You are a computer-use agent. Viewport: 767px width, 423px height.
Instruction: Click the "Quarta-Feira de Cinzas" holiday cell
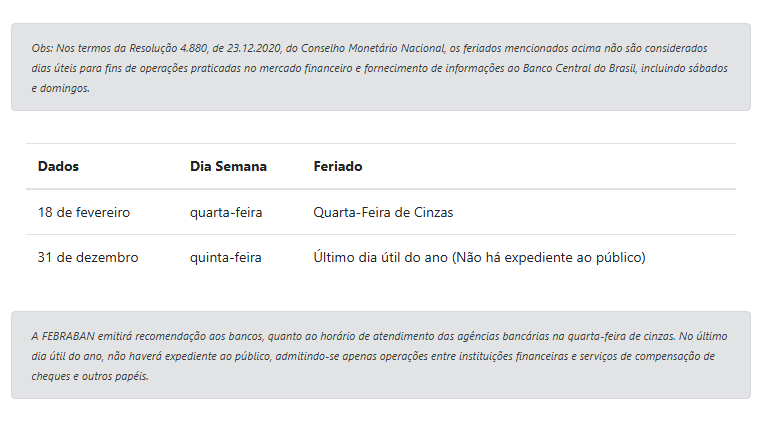tap(384, 212)
